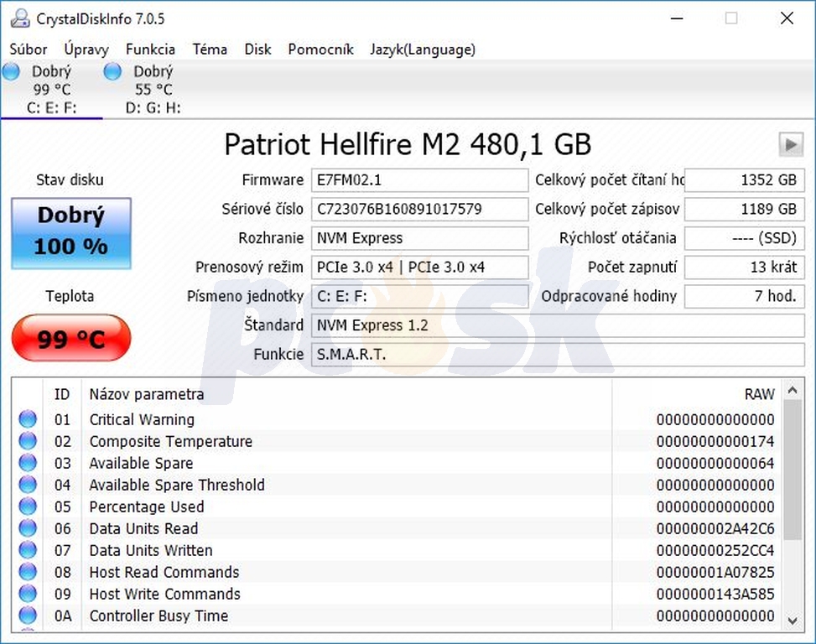
Task: Select the Available Spare Threshold parameter name
Action: tap(177, 485)
